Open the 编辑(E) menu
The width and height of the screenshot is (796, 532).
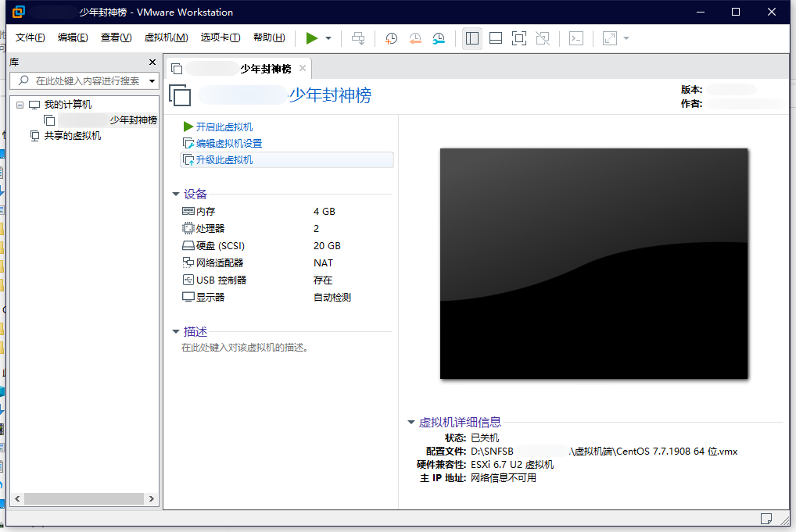point(73,37)
